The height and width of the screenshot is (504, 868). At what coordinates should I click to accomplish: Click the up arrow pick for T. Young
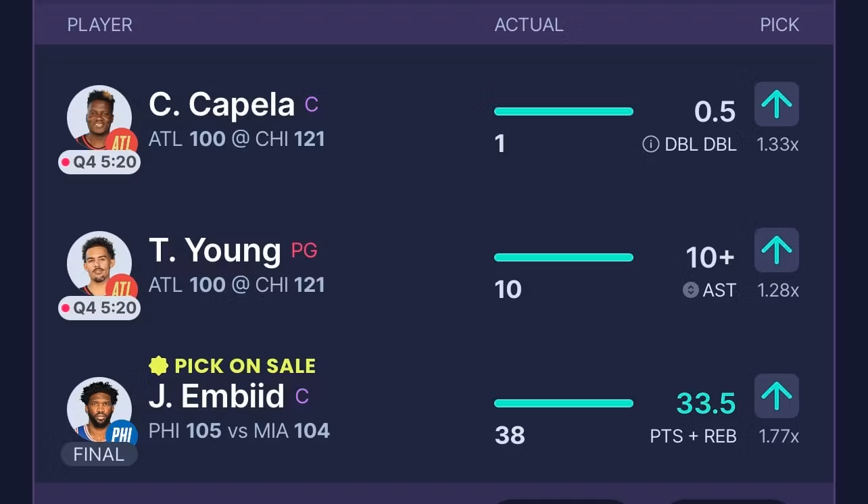tap(776, 251)
